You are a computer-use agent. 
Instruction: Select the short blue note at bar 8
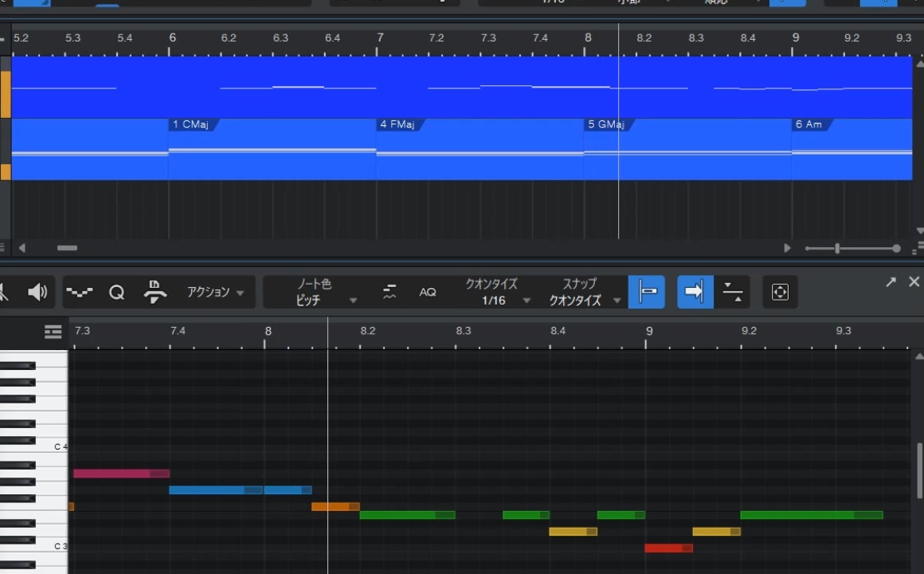click(x=288, y=490)
